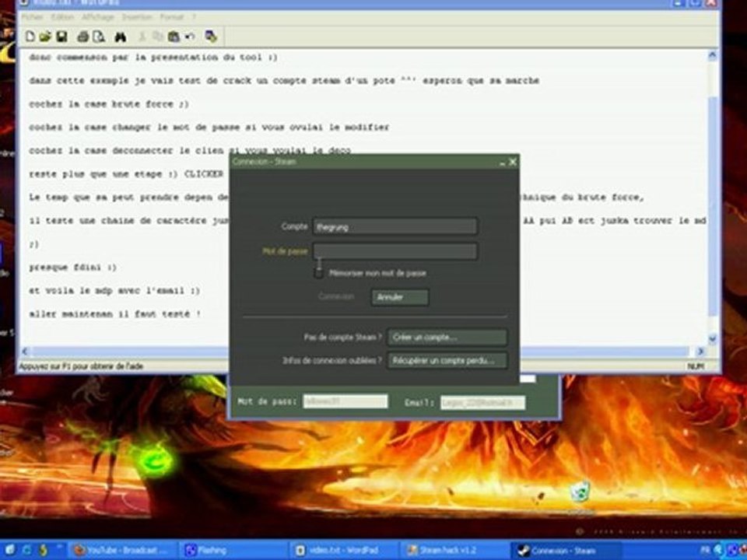Image resolution: width=747 pixels, height=560 pixels.
Task: Switch to Flashing taskbar window
Action: coord(234,550)
